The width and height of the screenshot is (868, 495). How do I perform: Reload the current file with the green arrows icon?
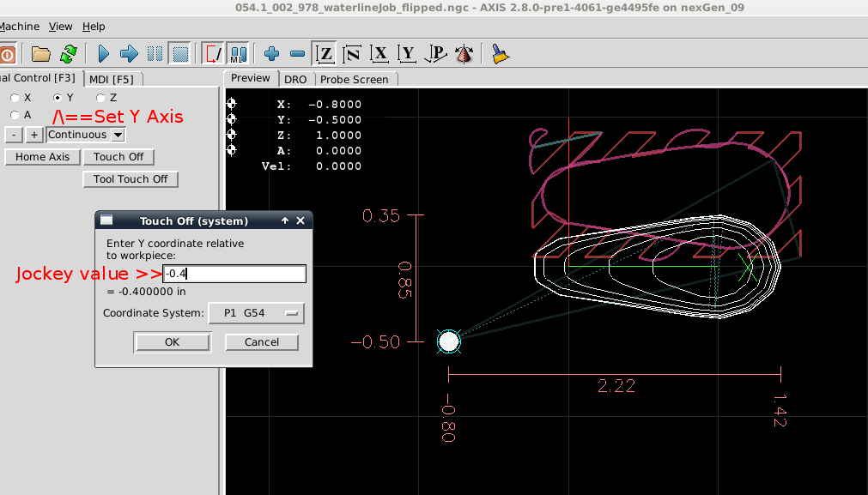tap(69, 54)
